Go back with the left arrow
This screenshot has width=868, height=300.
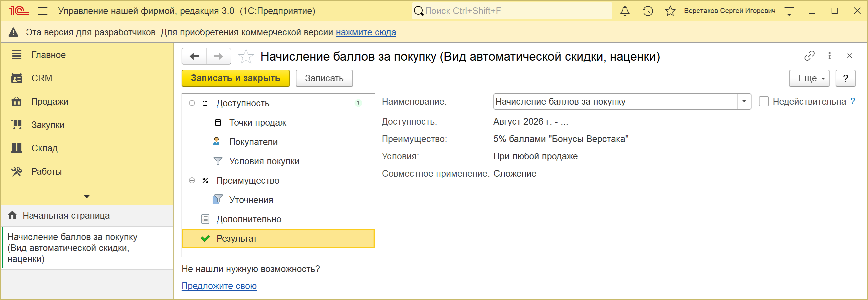point(194,56)
